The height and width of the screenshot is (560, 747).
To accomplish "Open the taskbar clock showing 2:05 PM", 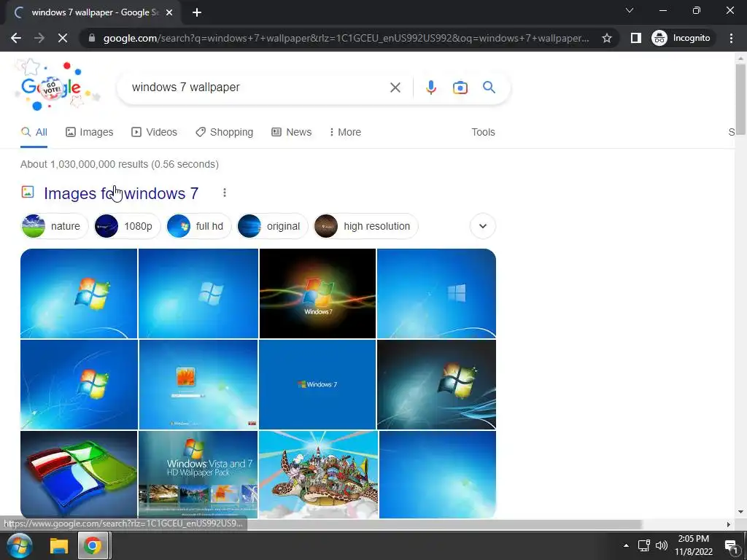I will coord(694,545).
